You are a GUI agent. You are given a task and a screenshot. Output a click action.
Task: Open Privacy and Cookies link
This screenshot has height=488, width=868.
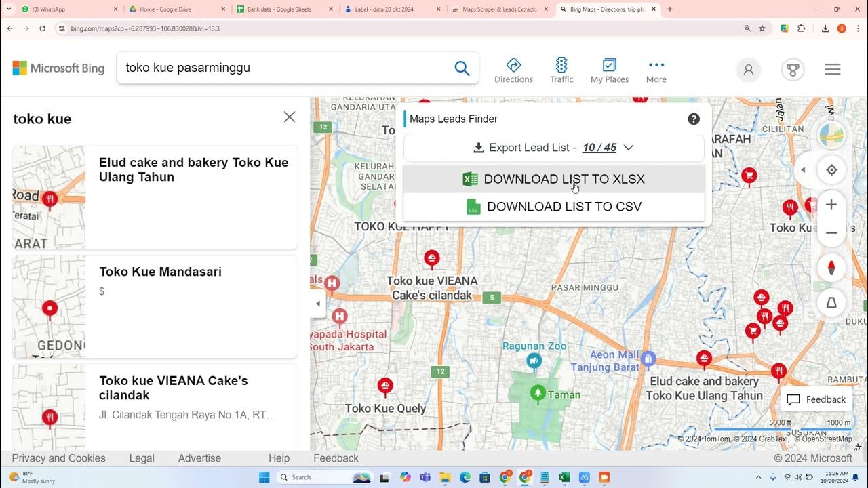59,458
